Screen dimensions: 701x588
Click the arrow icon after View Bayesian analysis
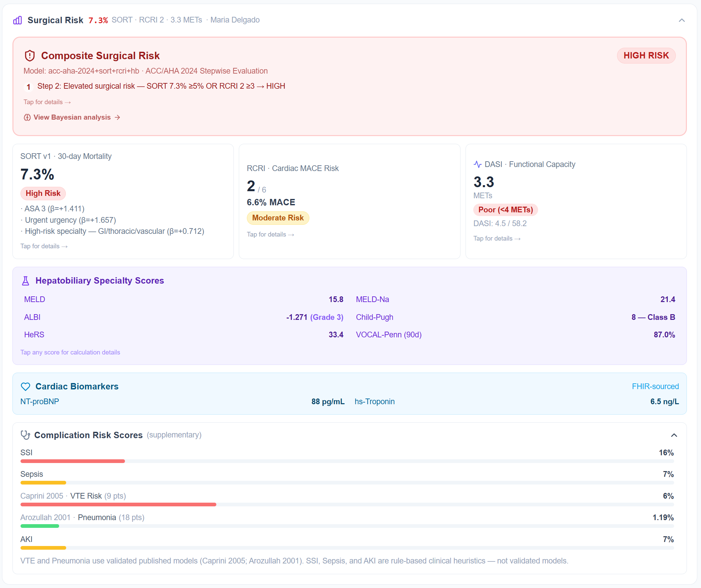pos(117,117)
